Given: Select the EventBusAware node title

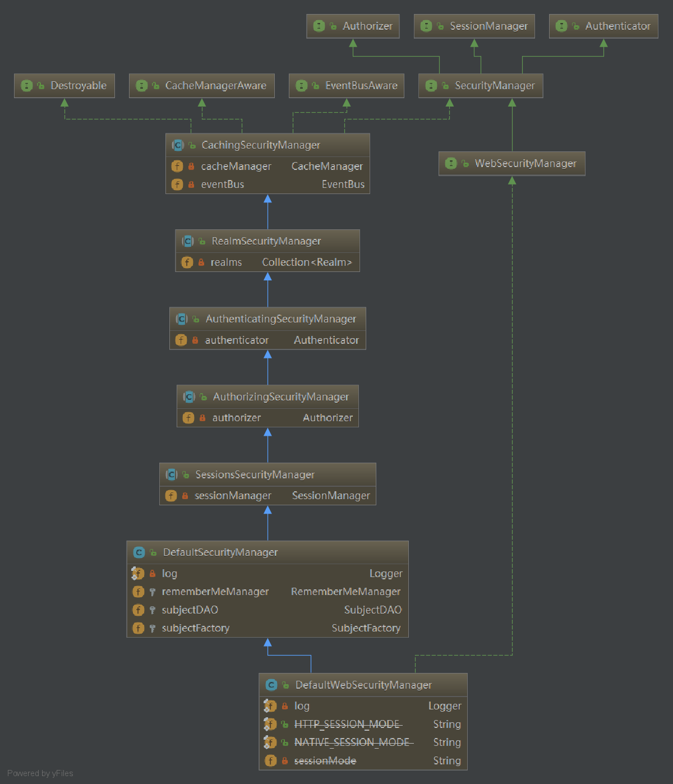Looking at the screenshot, I should [361, 85].
